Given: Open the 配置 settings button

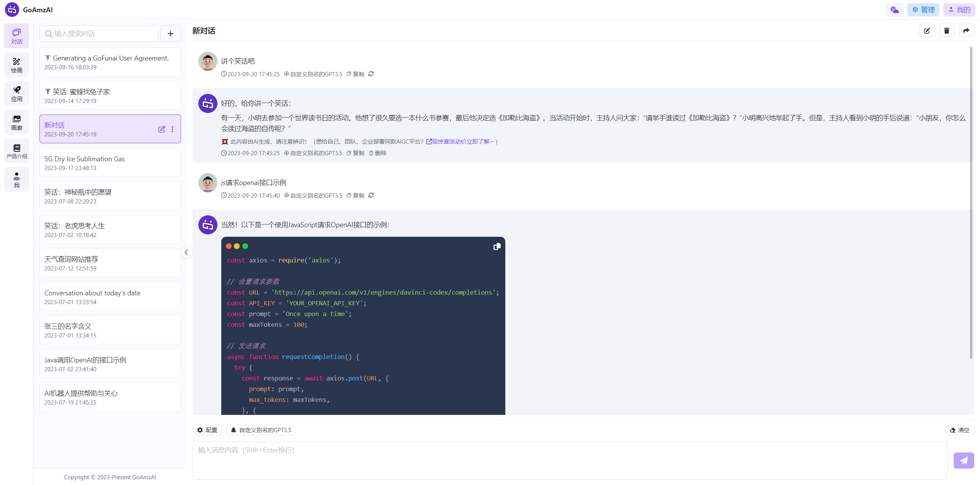Looking at the screenshot, I should 207,430.
